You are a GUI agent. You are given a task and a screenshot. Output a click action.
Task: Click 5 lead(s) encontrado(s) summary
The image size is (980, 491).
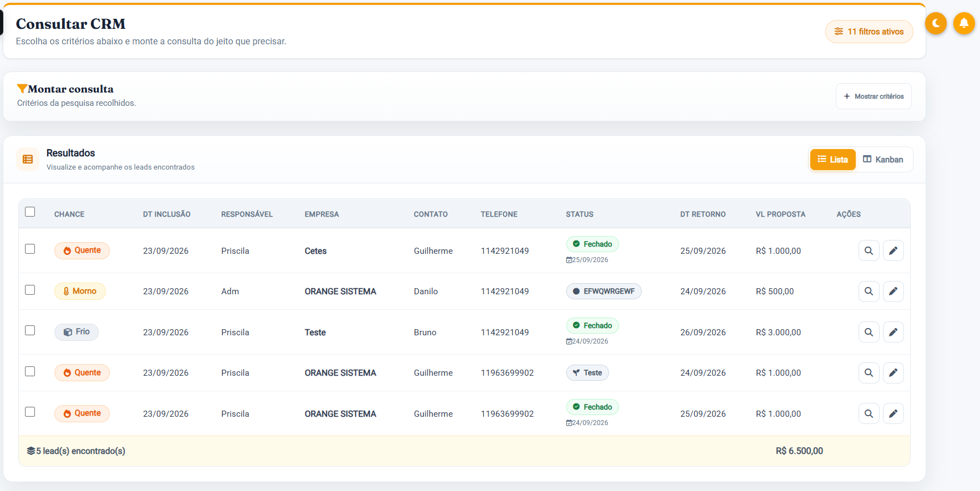tap(76, 451)
